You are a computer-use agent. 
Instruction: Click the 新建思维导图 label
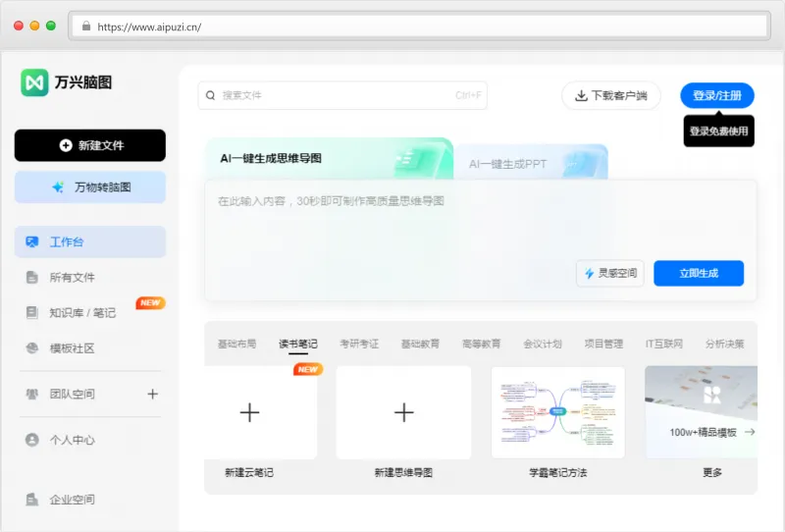pyautogui.click(x=403, y=472)
